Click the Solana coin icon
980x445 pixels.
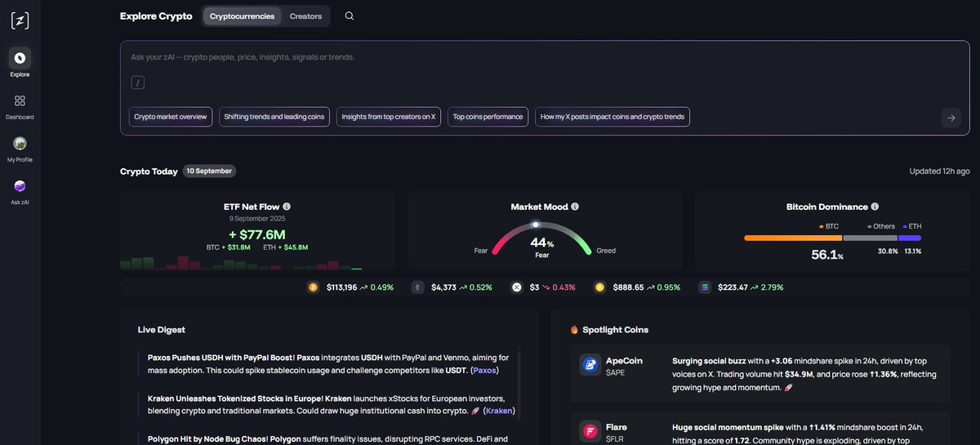pyautogui.click(x=705, y=287)
